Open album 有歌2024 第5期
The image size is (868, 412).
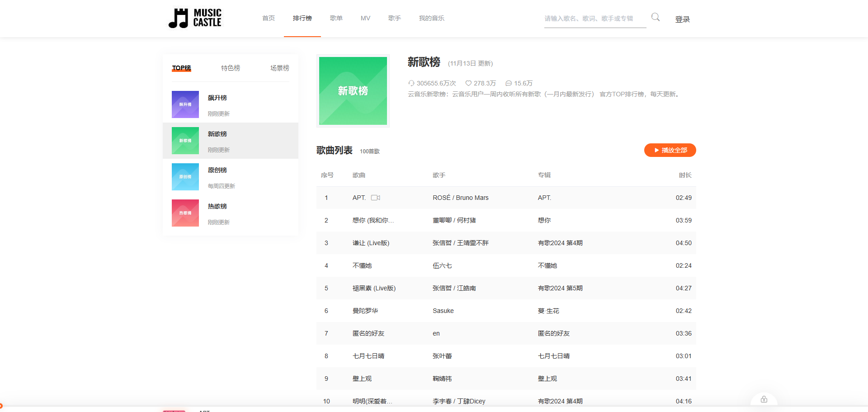click(x=560, y=288)
